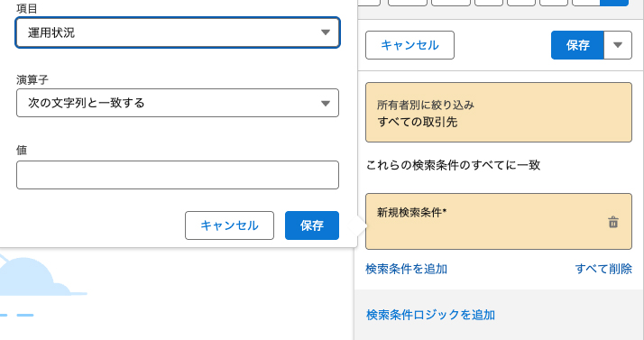Click the 検索条件を追加 link
This screenshot has height=340, width=644.
point(406,269)
